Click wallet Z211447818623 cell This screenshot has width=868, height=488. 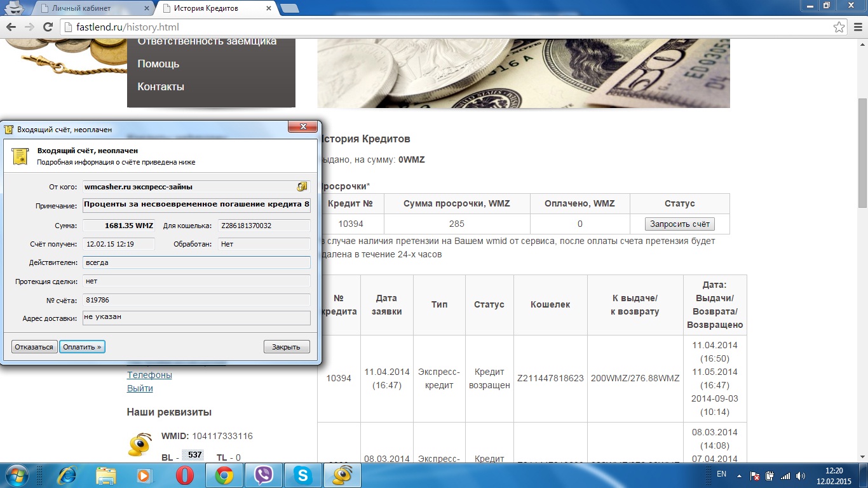click(x=550, y=378)
